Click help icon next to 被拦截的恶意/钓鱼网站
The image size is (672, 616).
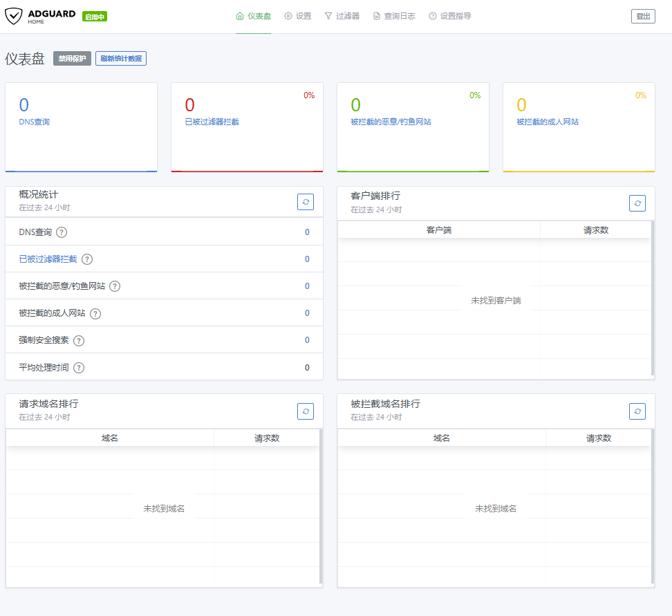[x=115, y=286]
